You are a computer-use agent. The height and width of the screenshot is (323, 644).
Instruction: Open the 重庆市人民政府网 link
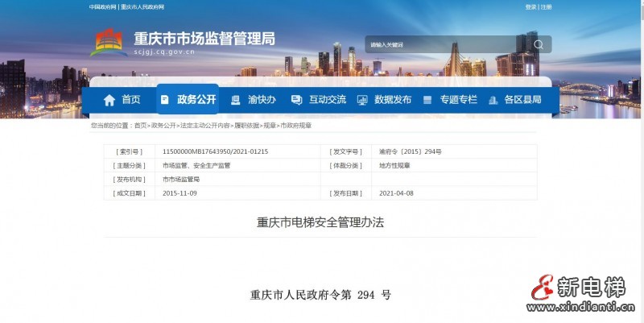pos(142,7)
